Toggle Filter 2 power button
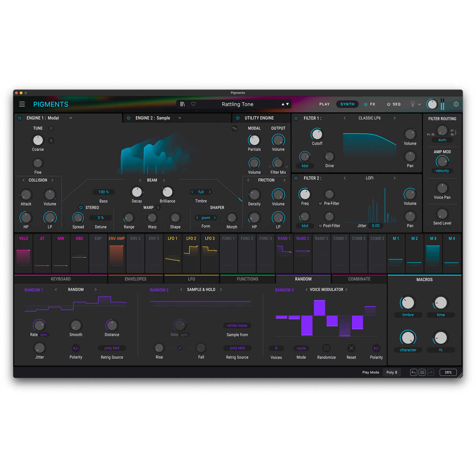Image resolution: width=476 pixels, height=476 pixels. coord(296,178)
